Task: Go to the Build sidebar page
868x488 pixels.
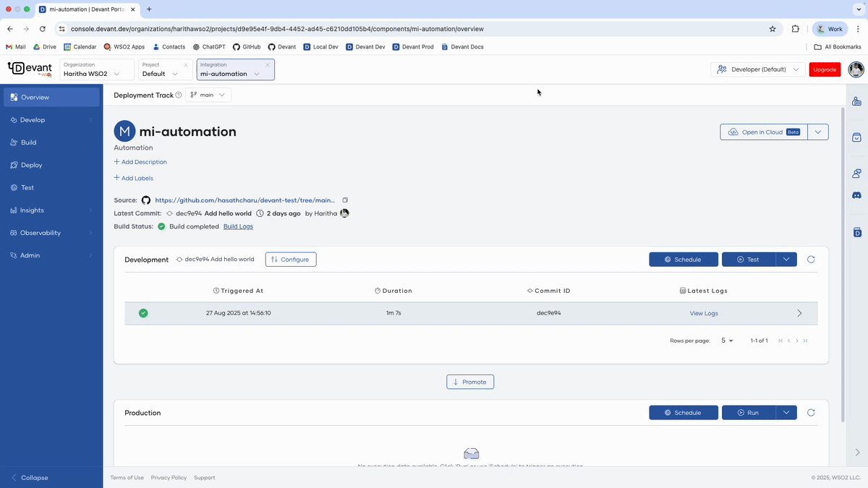Action: point(51,142)
